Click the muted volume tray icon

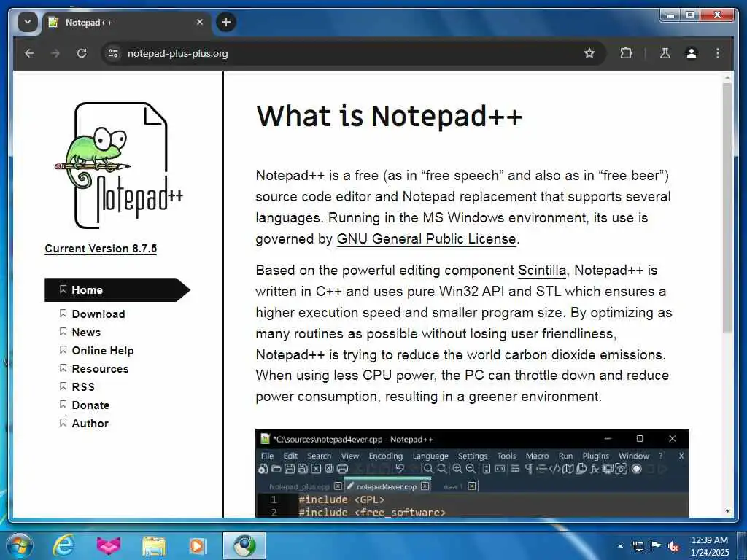[673, 546]
